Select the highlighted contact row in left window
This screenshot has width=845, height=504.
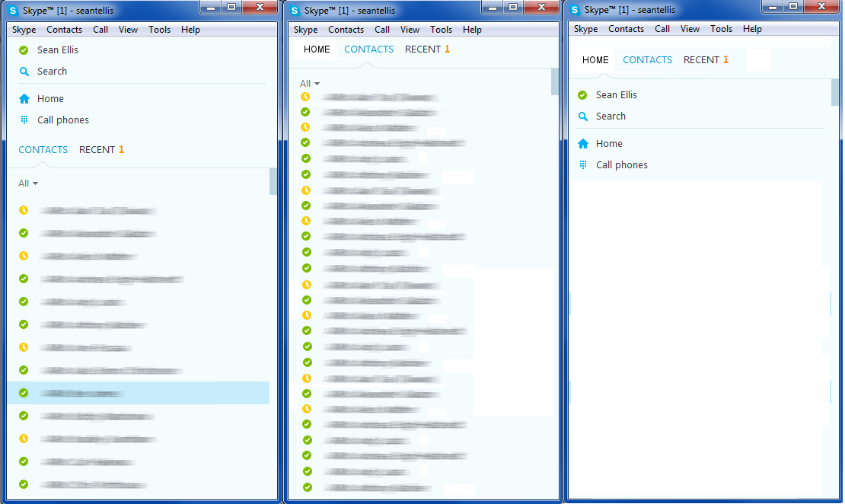pyautogui.click(x=139, y=393)
